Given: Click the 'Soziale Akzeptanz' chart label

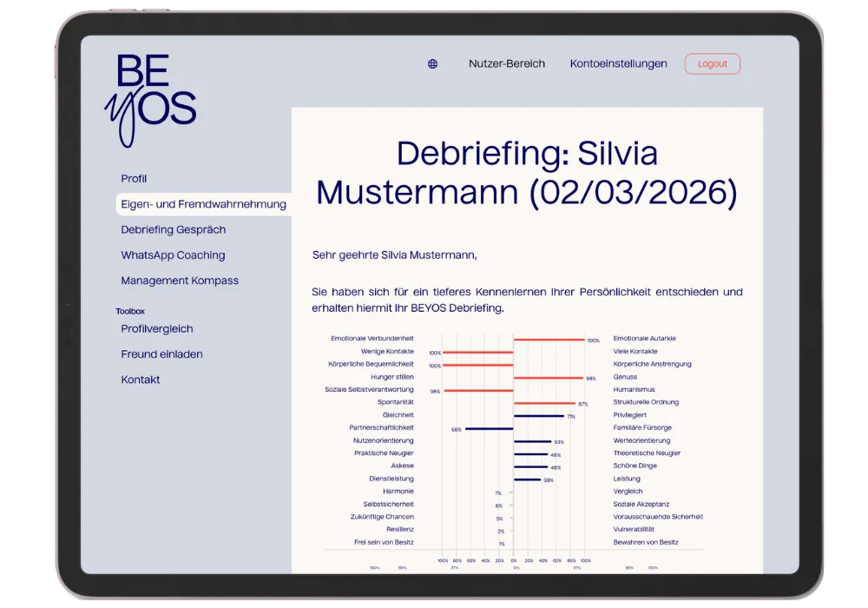Looking at the screenshot, I should [641, 504].
